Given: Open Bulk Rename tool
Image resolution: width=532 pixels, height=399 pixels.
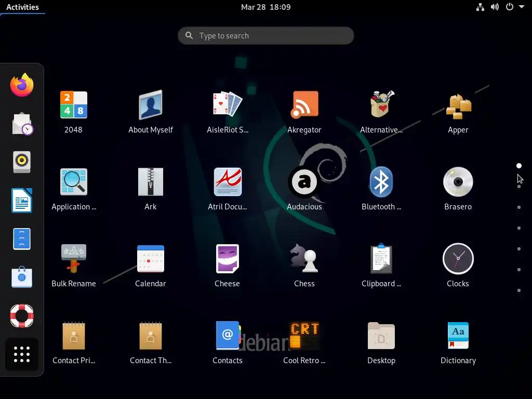Looking at the screenshot, I should [74, 259].
